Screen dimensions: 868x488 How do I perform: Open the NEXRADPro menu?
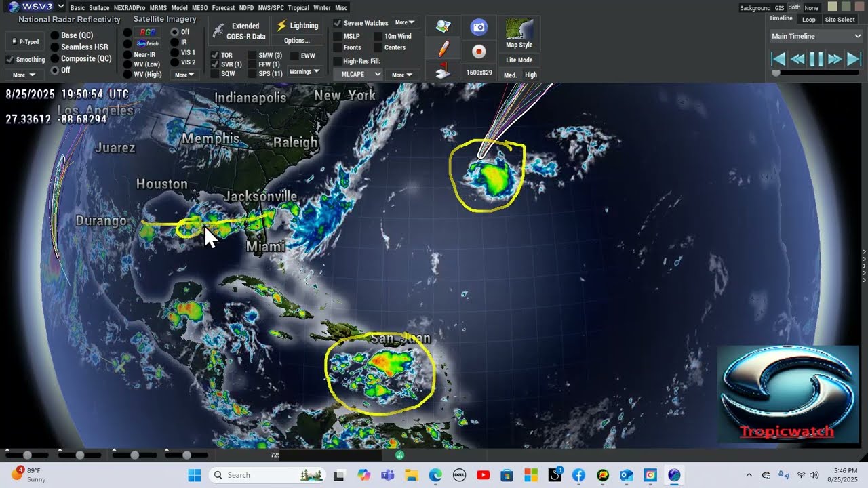tap(130, 7)
